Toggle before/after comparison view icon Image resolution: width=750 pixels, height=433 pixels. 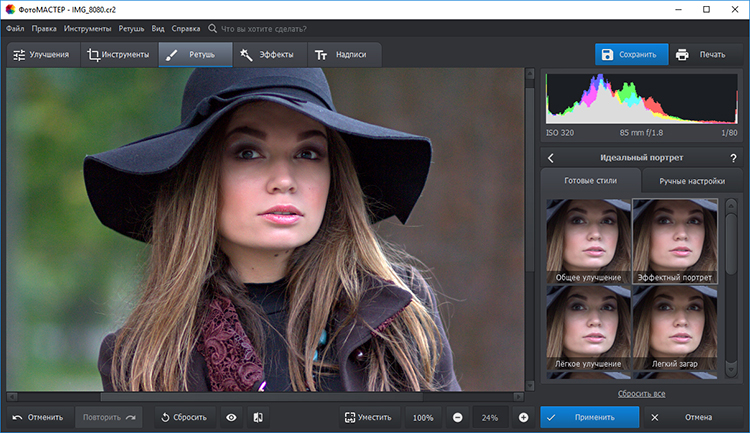tap(257, 417)
